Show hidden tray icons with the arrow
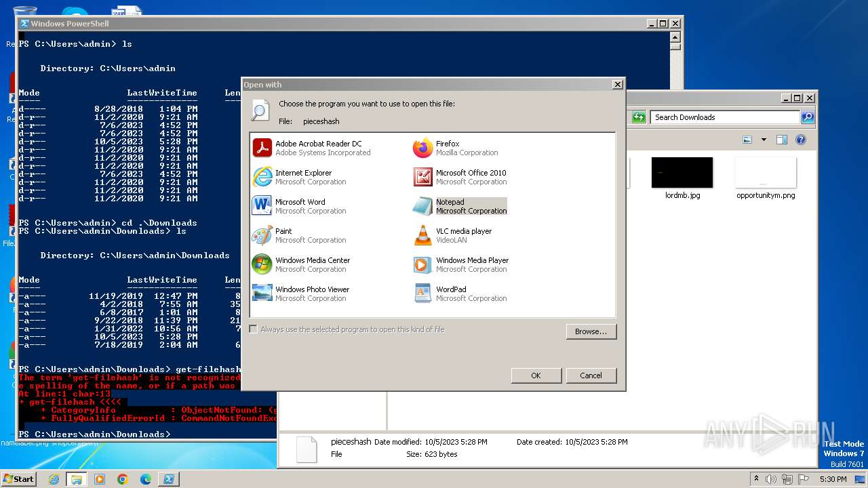Viewport: 868px width, 488px height. point(756,479)
